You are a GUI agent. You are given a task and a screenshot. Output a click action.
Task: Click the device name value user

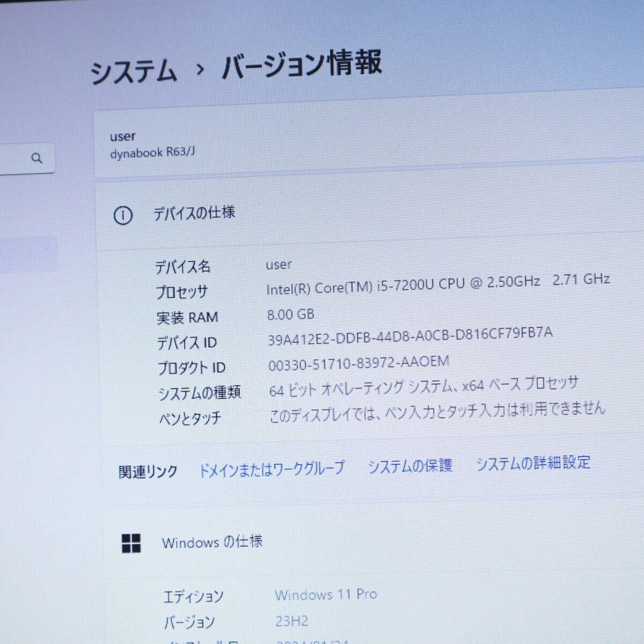pyautogui.click(x=279, y=265)
